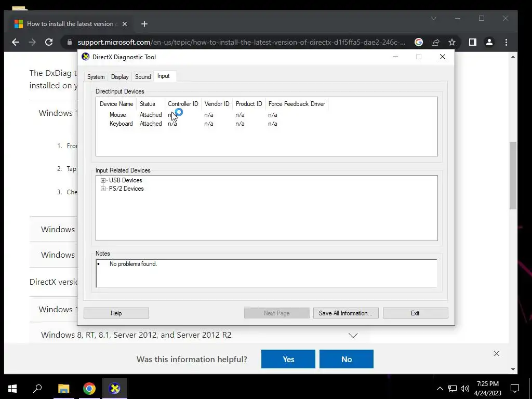Dismiss the feedback banner with X
Viewport: 532px width, 399px height.
pyautogui.click(x=496, y=353)
